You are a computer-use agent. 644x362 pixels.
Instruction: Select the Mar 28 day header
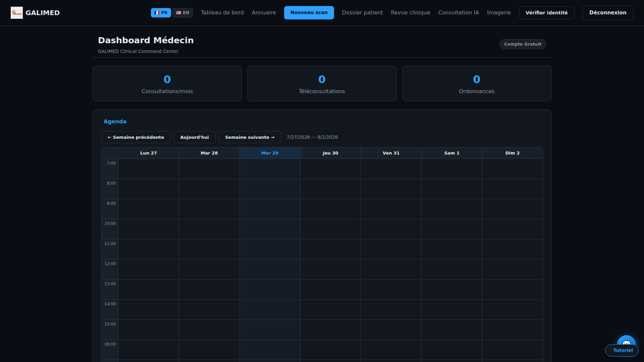pyautogui.click(x=209, y=153)
